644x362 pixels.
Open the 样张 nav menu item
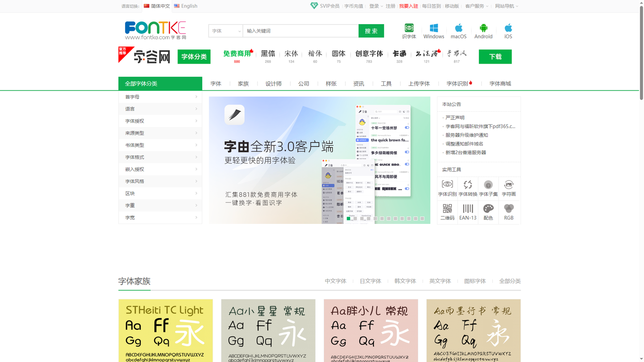(331, 84)
